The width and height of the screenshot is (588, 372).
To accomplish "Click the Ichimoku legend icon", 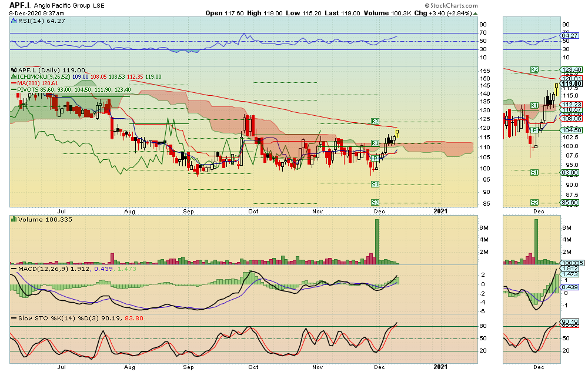I will (14, 76).
